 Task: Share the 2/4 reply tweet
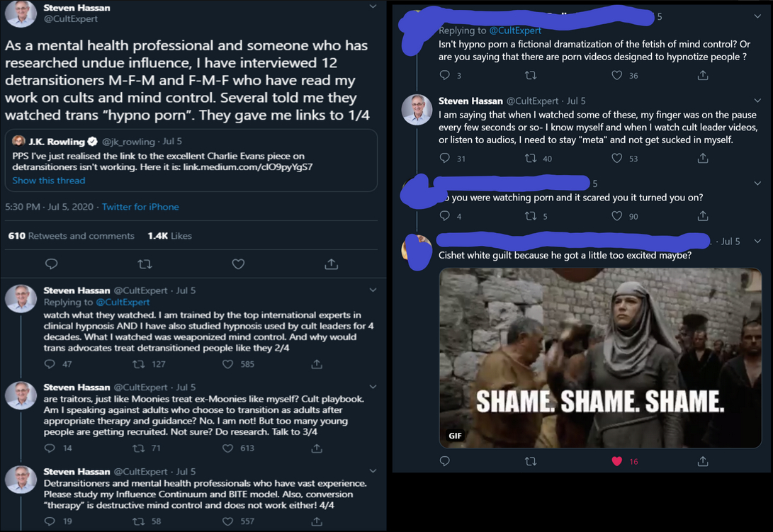coord(317,364)
